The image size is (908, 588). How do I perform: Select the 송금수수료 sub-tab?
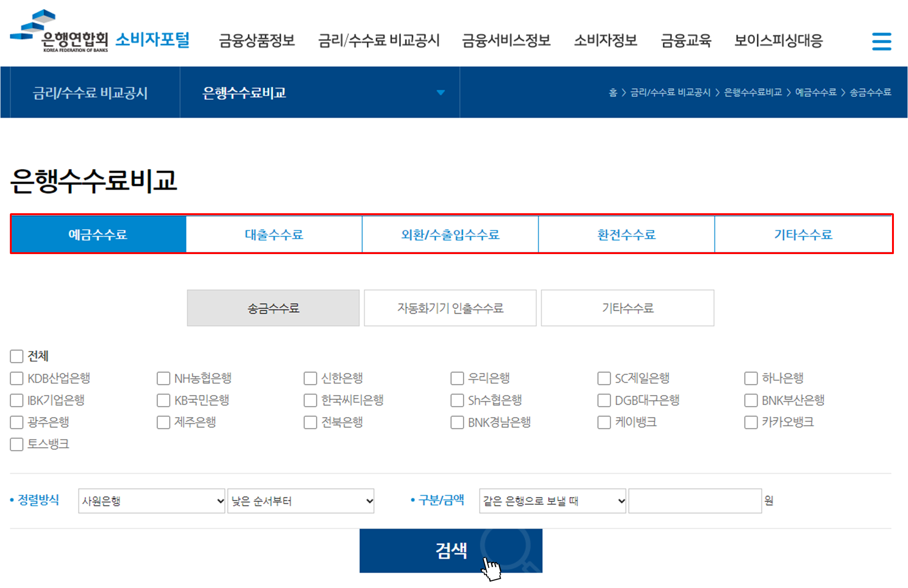273,308
